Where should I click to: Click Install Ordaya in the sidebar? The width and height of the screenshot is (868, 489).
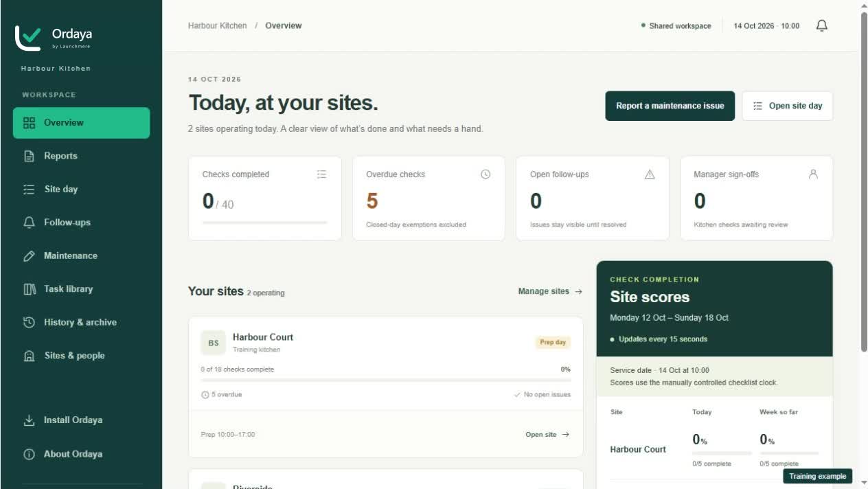[81, 420]
